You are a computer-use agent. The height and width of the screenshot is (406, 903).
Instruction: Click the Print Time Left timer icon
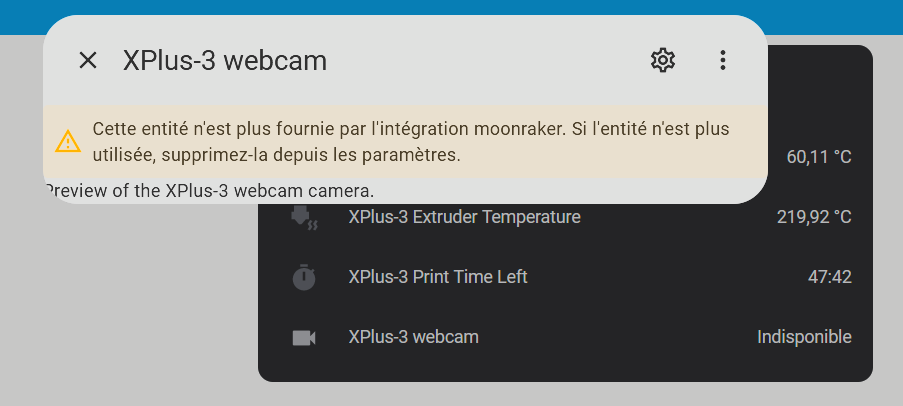pos(304,278)
